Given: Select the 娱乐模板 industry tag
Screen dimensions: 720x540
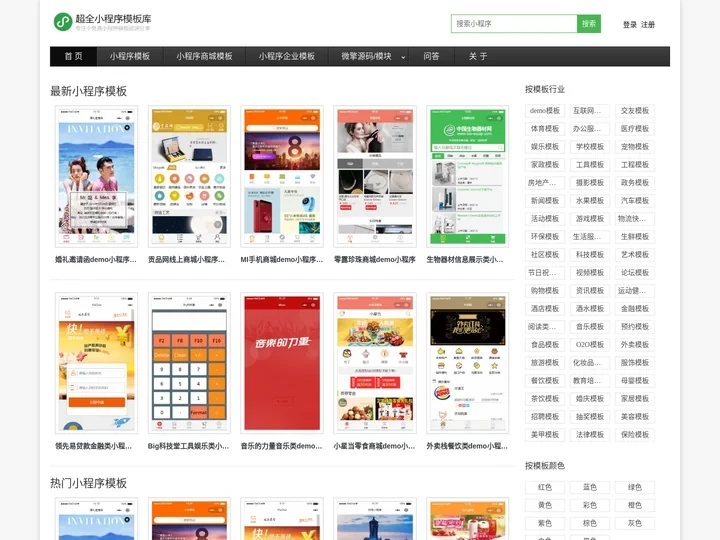Looking at the screenshot, I should (x=545, y=146).
